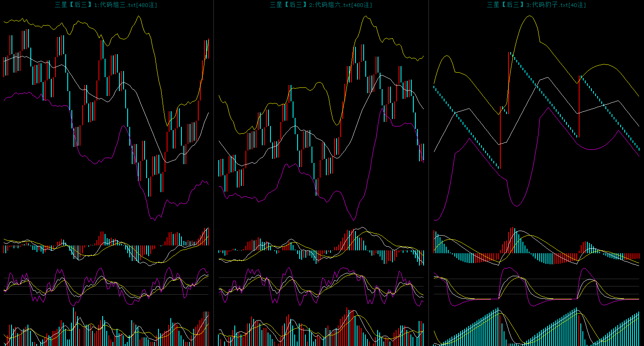Click the second tall red candle in 代码豹子 chart
Viewport: 644px width, 346px height.
pyautogui.click(x=579, y=106)
